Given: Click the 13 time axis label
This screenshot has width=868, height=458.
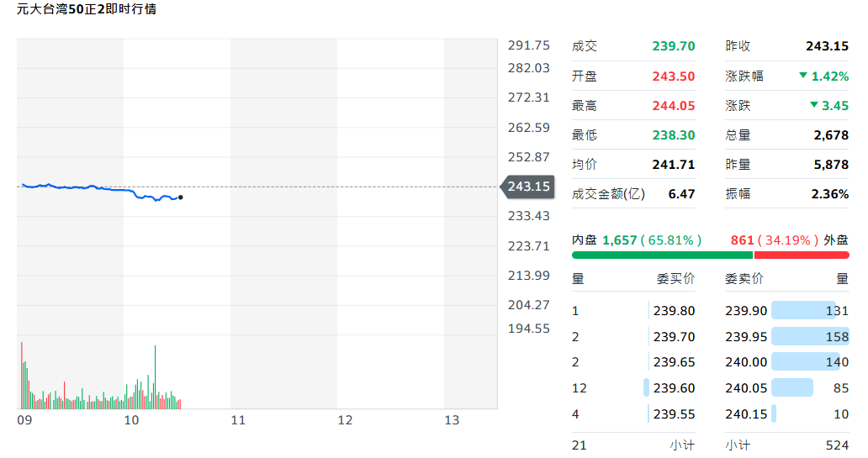Looking at the screenshot, I should click(452, 420).
